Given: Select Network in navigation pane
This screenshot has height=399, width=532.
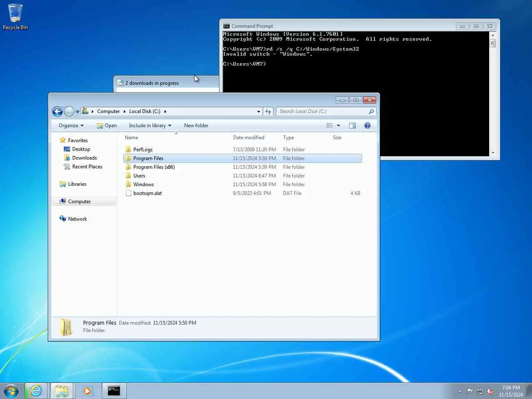Looking at the screenshot, I should 77,219.
